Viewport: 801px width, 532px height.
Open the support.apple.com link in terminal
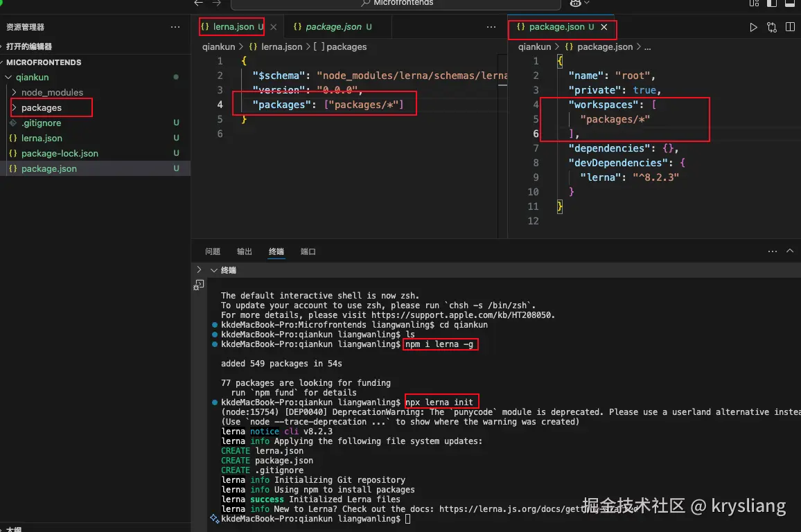(x=461, y=315)
